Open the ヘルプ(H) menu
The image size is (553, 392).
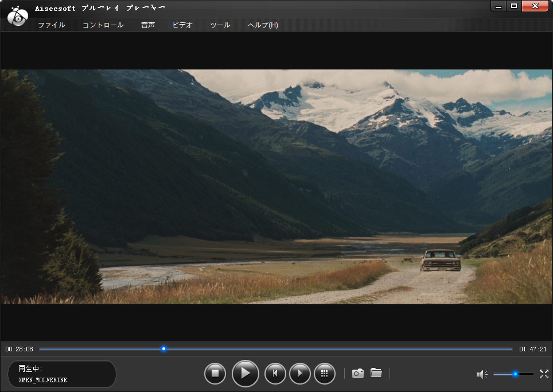[263, 25]
